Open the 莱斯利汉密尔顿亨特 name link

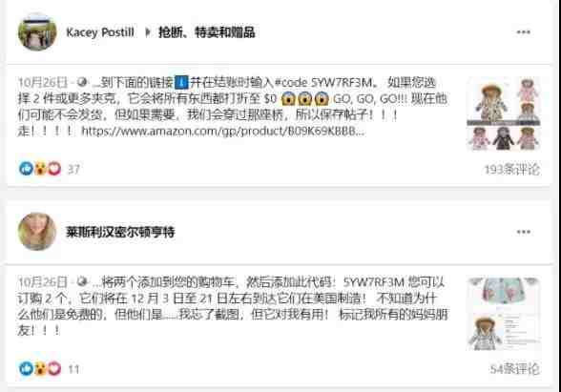point(120,232)
